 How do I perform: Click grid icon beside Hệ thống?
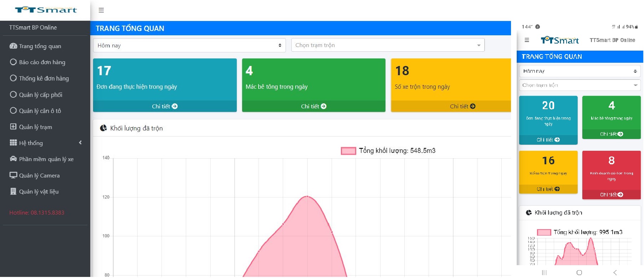pyautogui.click(x=13, y=143)
